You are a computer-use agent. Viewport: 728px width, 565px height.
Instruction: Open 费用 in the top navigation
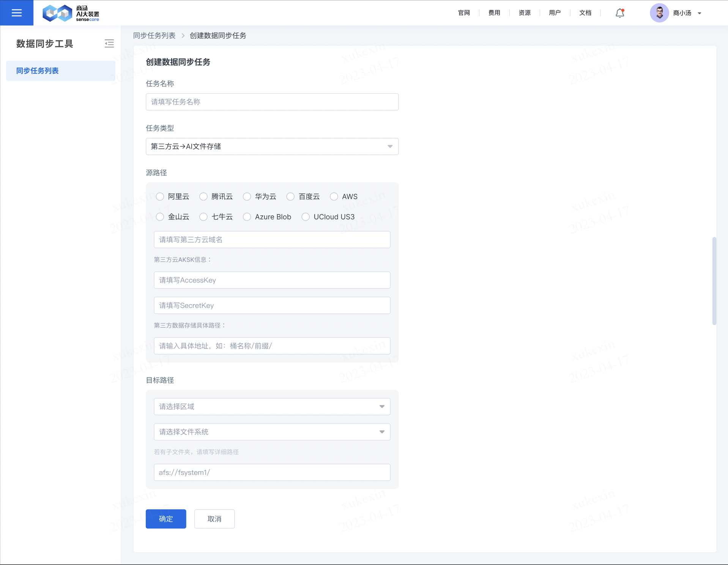pyautogui.click(x=494, y=13)
